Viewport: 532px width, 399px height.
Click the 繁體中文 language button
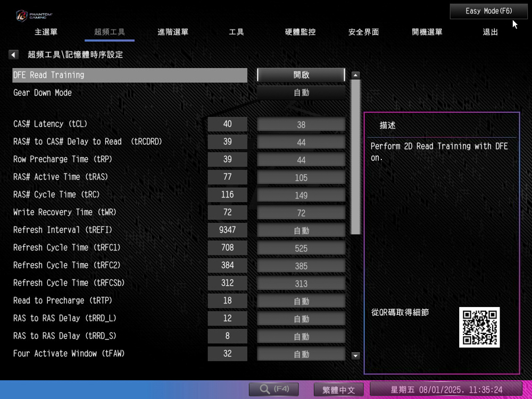coord(338,389)
